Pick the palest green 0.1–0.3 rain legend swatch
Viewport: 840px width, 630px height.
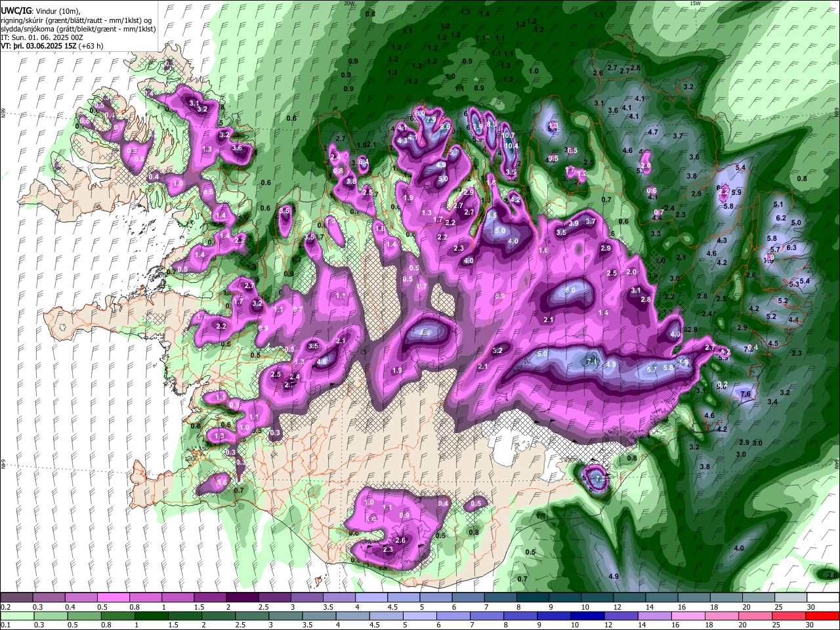coord(16,616)
